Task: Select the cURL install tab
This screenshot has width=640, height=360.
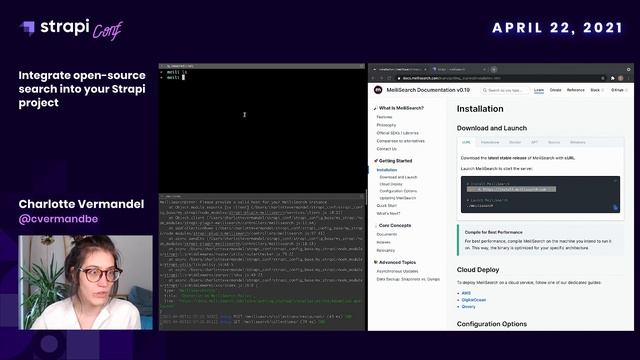Action: pos(466,142)
